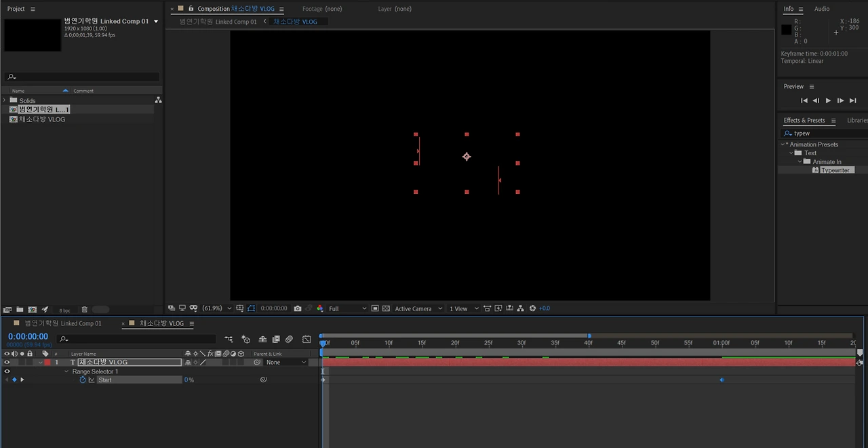
Task: Go to next keyframe arrow
Action: 22,380
